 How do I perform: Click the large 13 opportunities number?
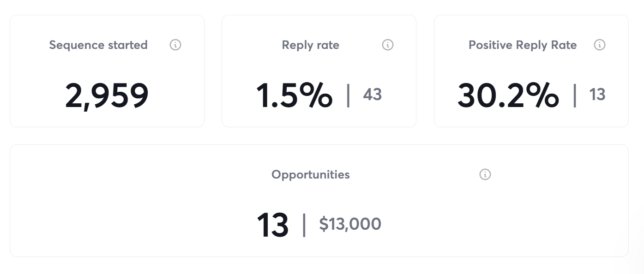(273, 225)
